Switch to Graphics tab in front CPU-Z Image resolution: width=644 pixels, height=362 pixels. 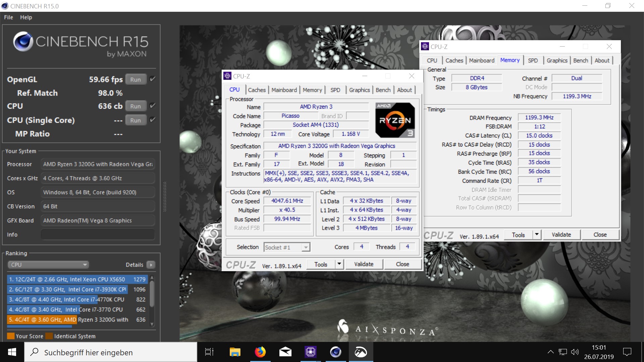coord(359,90)
